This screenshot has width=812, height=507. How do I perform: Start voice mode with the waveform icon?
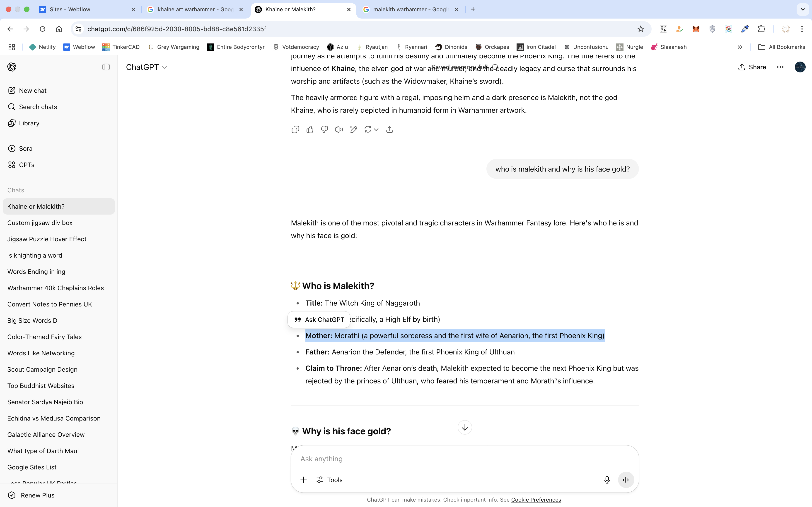[626, 480]
